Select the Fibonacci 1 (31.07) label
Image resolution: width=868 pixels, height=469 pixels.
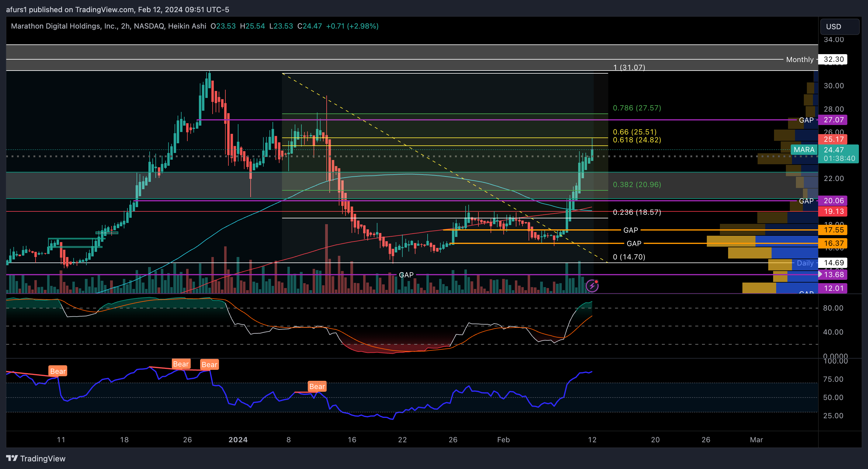coord(629,68)
